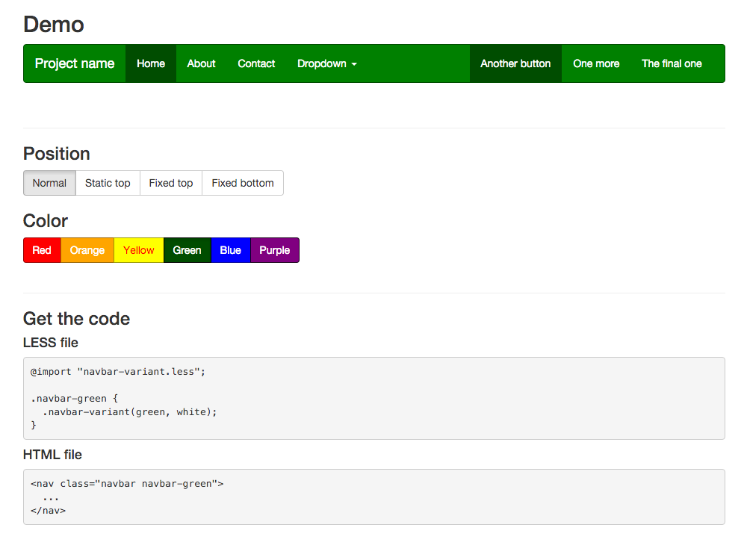Open the Contact nav link
Image resolution: width=744 pixels, height=560 pixels.
(x=256, y=63)
